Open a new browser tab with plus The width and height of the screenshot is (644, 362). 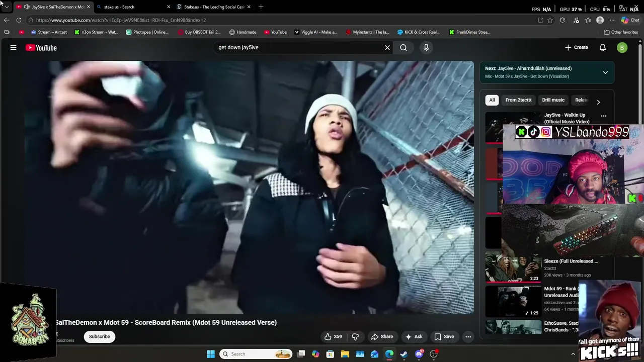point(261,7)
